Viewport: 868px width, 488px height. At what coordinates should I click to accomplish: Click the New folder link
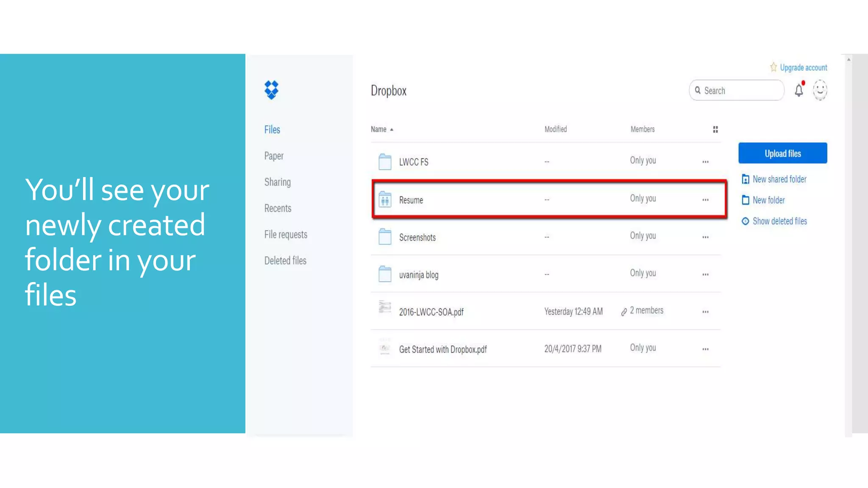[769, 200]
